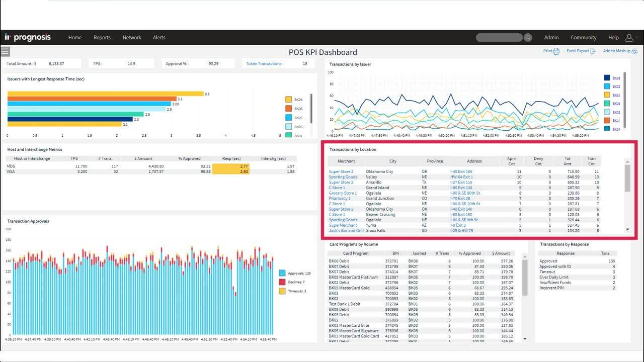The height and width of the screenshot is (362, 644).
Task: Click the Print icon
Action: click(556, 51)
